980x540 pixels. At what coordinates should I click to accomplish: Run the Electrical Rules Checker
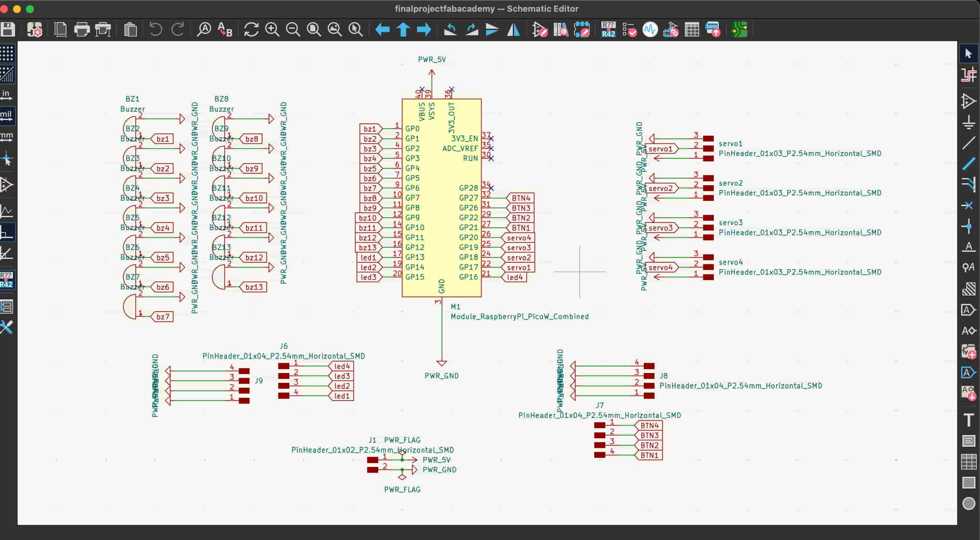coord(629,29)
